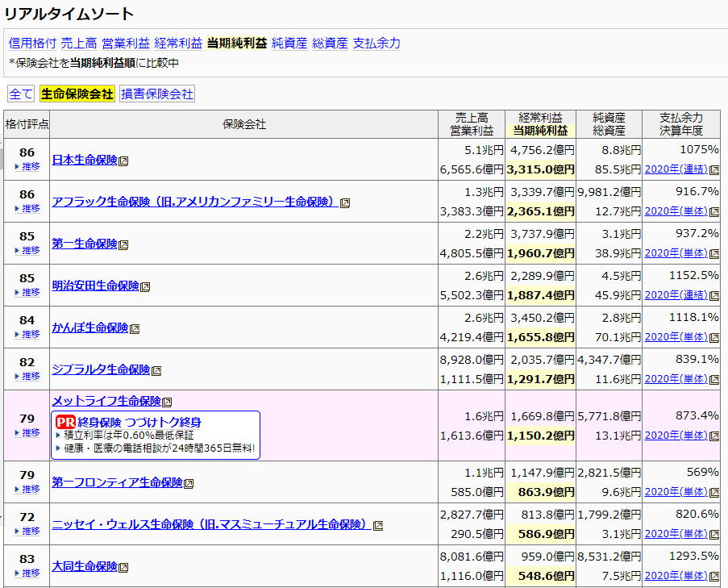Sort by 信用格付
The image size is (728, 588).
(32, 44)
